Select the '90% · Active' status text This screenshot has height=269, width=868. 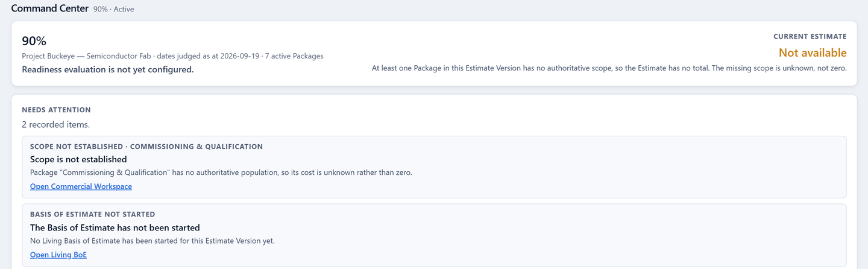point(114,10)
